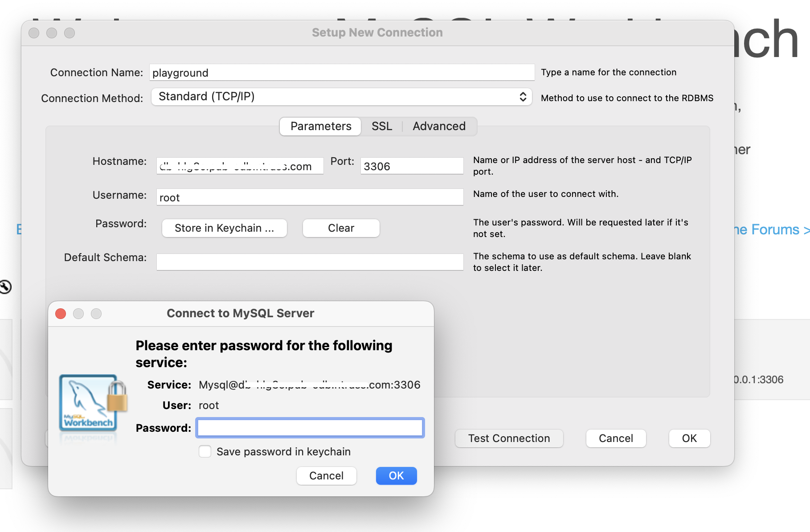This screenshot has height=532, width=810.
Task: Click the wrench icon at left edge
Action: (5, 286)
